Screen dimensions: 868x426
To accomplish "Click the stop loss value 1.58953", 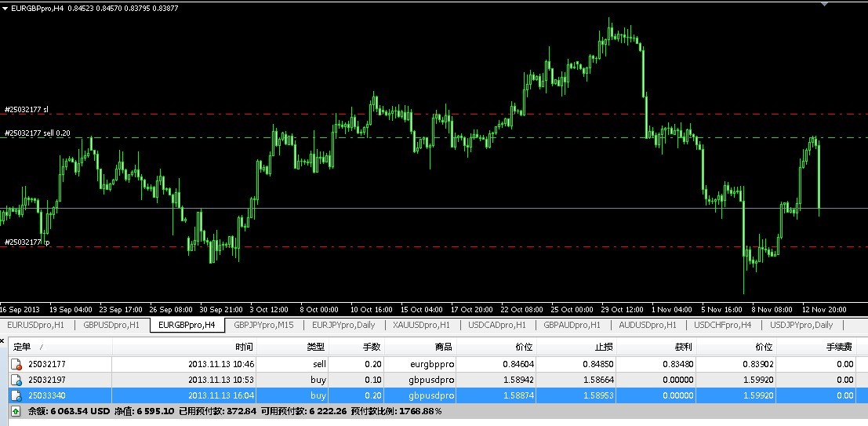I will (597, 395).
